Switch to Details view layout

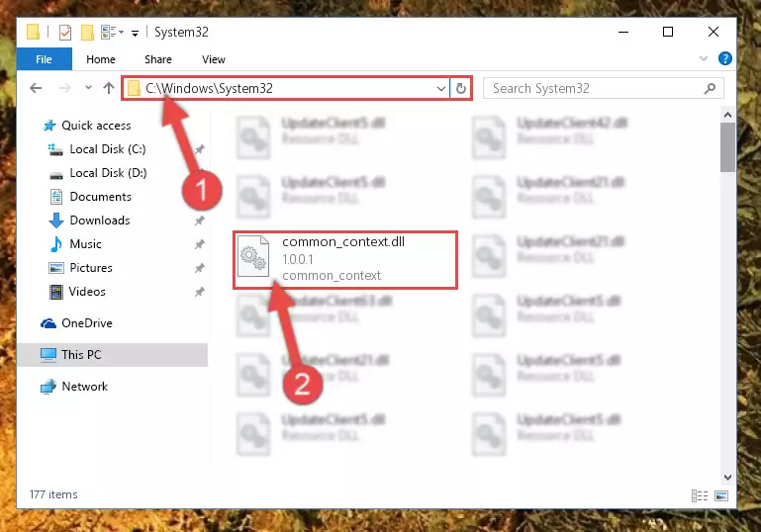(700, 495)
